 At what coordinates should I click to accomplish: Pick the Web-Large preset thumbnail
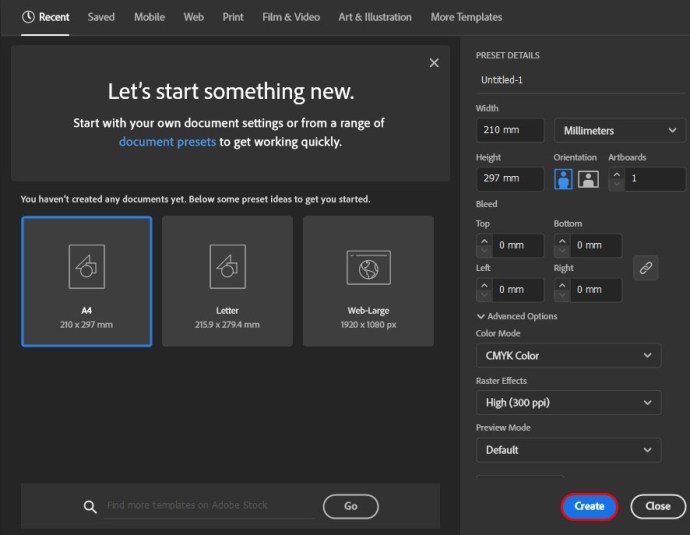click(x=368, y=281)
